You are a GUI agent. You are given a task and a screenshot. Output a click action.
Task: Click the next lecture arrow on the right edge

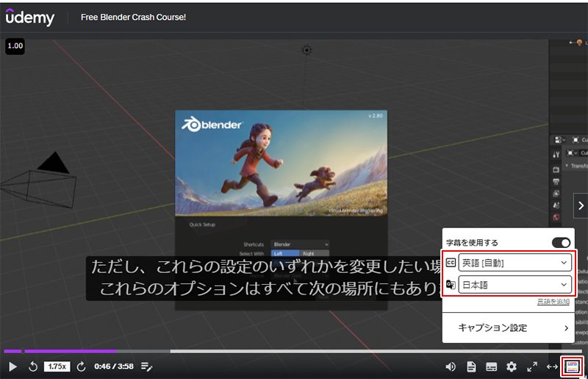point(580,205)
